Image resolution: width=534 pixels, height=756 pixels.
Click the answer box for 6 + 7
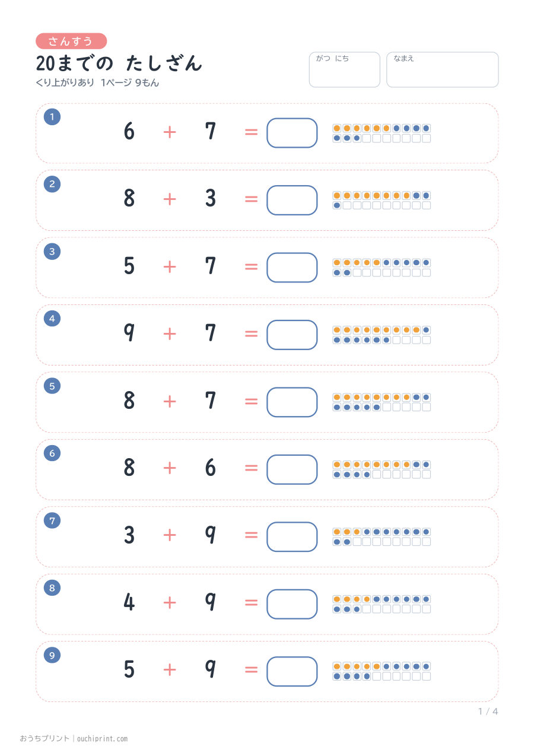(292, 133)
